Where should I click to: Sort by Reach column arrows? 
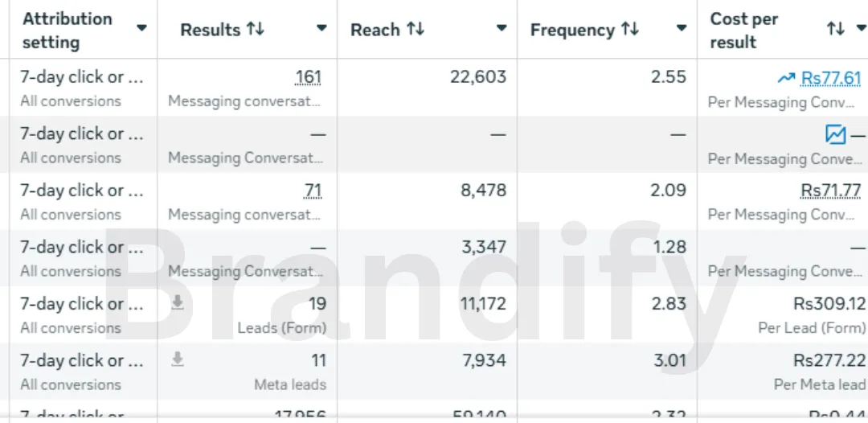416,29
